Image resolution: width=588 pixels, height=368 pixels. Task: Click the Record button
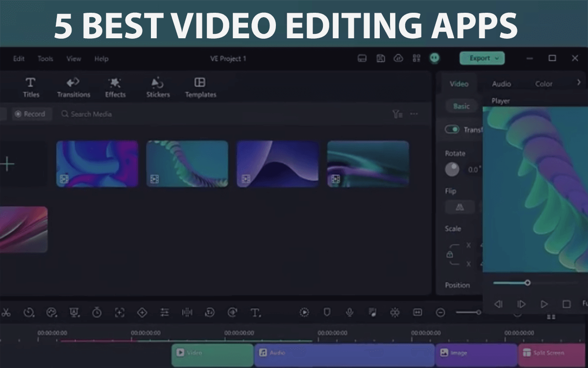pos(31,114)
